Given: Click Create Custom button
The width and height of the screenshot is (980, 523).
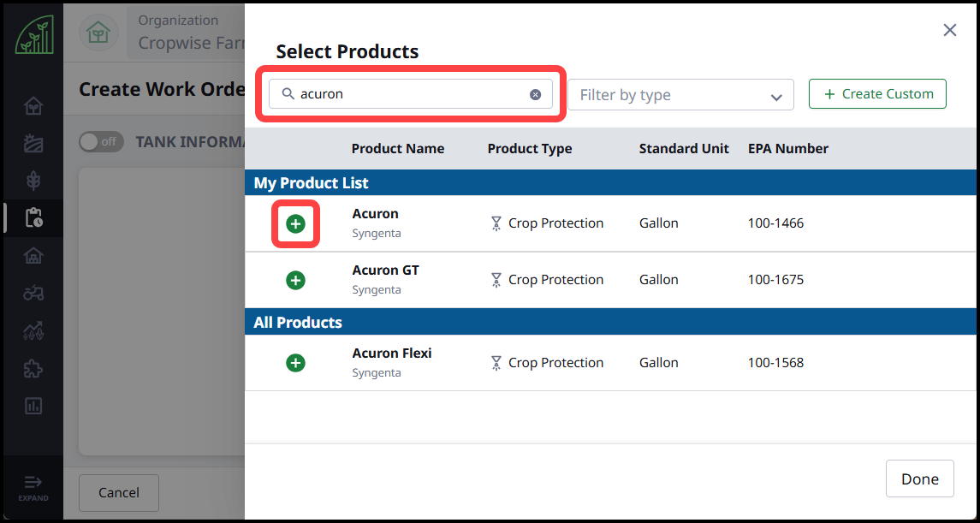Looking at the screenshot, I should (x=877, y=94).
